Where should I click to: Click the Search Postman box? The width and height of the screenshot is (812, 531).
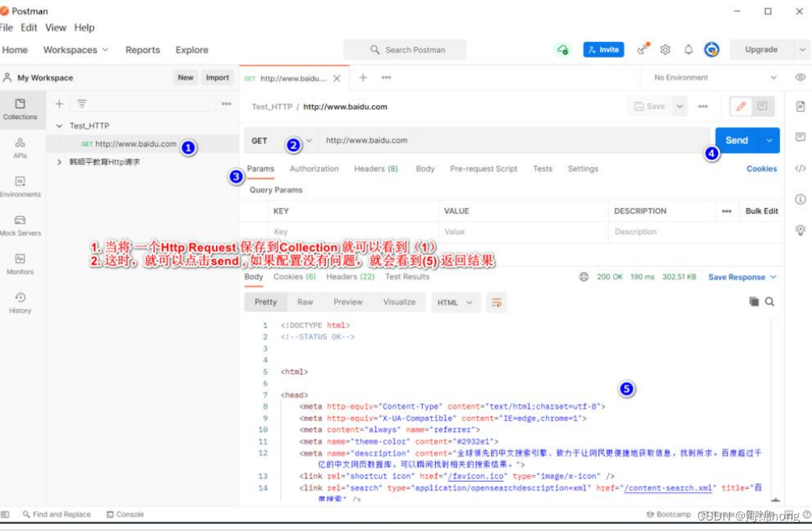pos(405,49)
